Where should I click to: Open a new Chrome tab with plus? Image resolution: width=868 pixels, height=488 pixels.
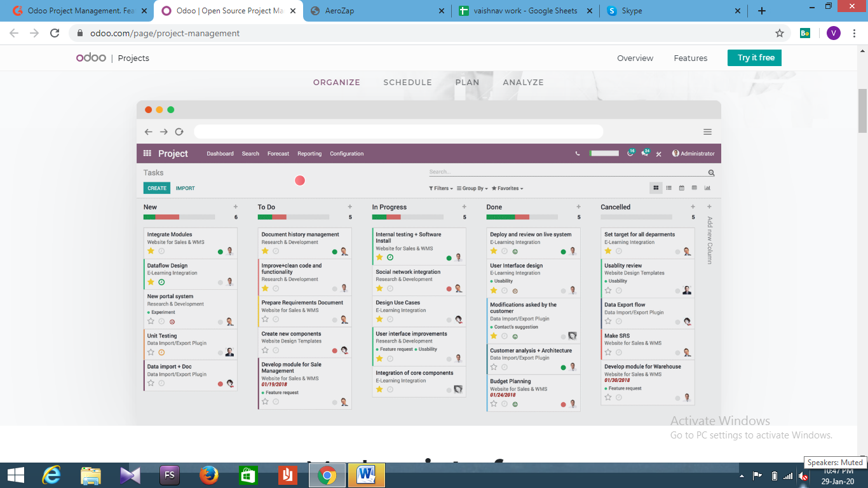[762, 11]
